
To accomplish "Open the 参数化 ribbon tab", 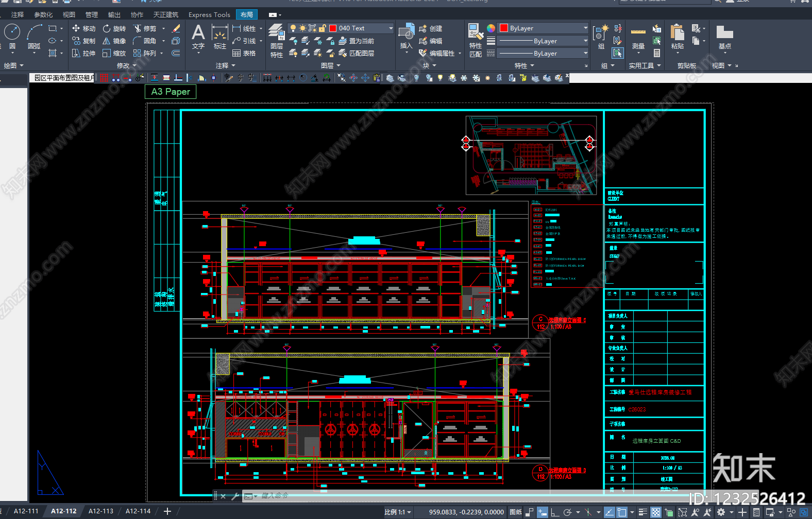I will coord(43,14).
